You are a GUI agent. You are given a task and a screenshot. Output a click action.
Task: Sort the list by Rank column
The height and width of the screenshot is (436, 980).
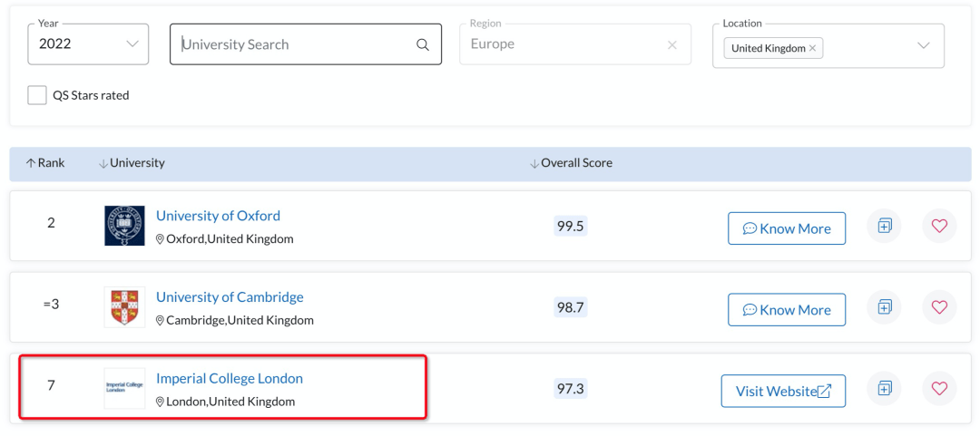point(45,163)
